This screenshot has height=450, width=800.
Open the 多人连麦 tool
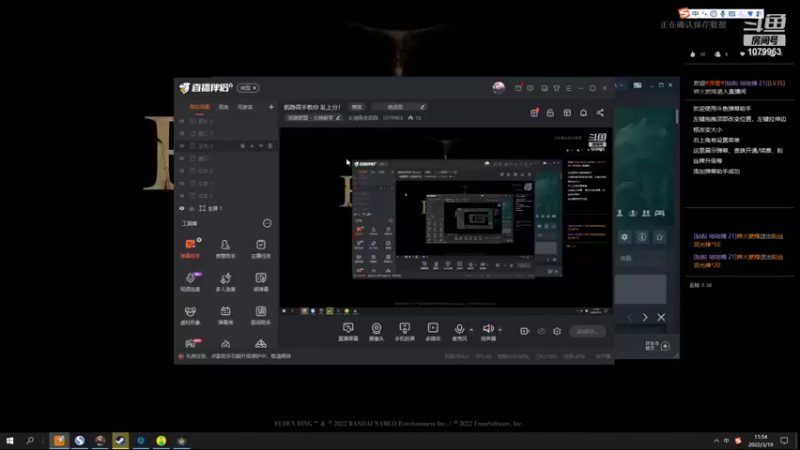[225, 282]
